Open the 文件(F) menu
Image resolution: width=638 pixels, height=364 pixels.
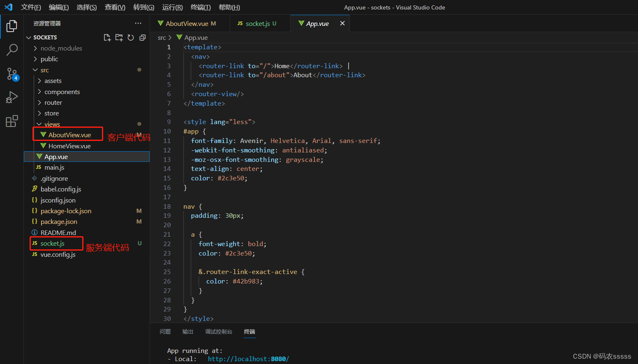31,7
